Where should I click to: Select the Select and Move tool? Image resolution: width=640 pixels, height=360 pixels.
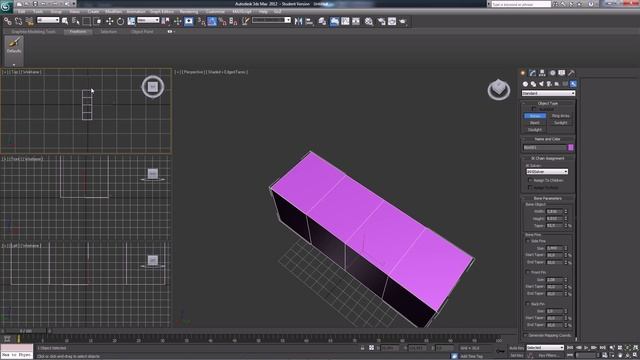coord(109,21)
